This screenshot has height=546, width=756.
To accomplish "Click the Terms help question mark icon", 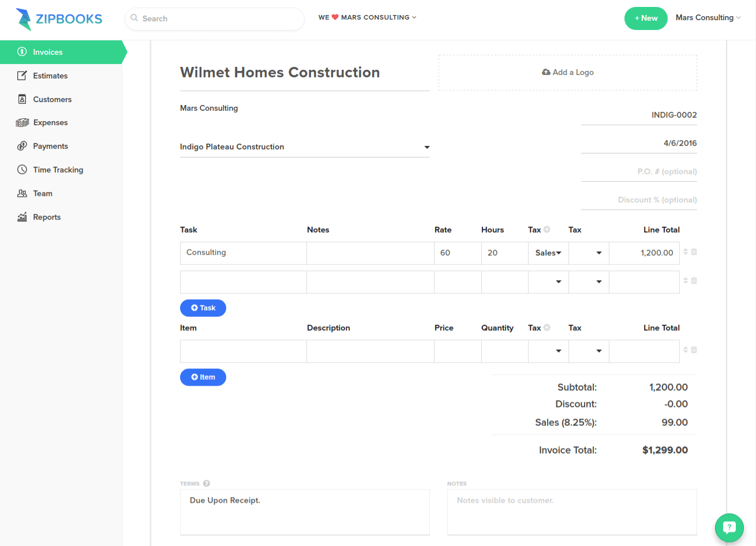I will 207,484.
